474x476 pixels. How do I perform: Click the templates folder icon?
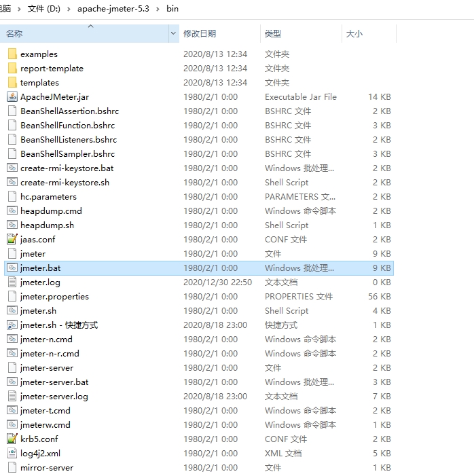point(12,82)
